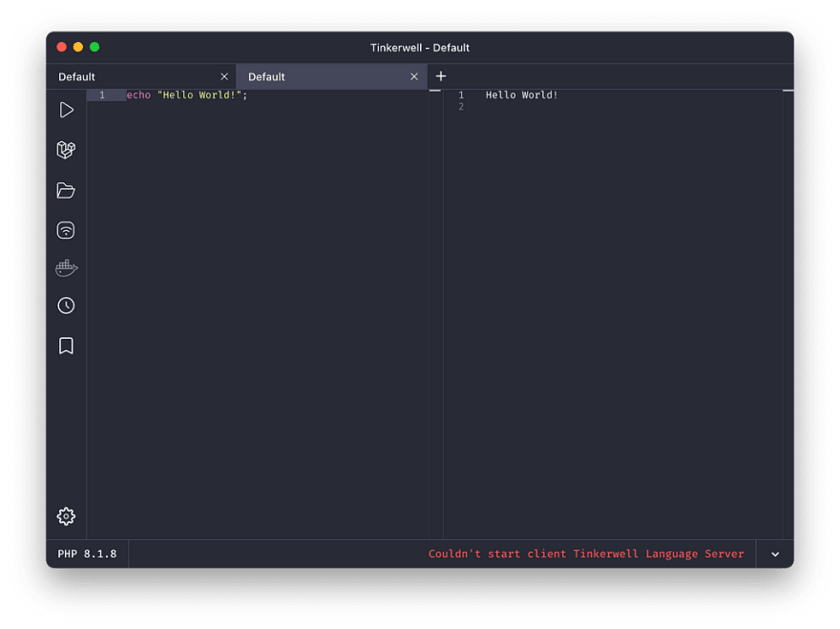Open the Docker connection icon
Screen dimensions: 840x629
pos(67,268)
